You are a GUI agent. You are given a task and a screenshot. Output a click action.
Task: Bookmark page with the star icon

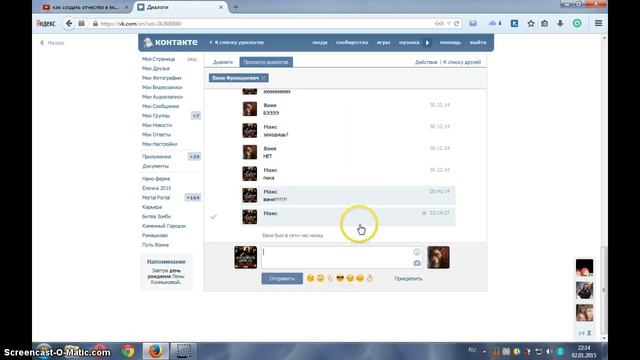[x=531, y=23]
